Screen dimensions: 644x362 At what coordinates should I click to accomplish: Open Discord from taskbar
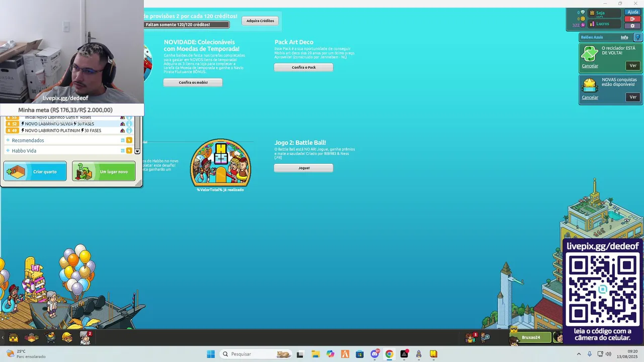tap(374, 354)
